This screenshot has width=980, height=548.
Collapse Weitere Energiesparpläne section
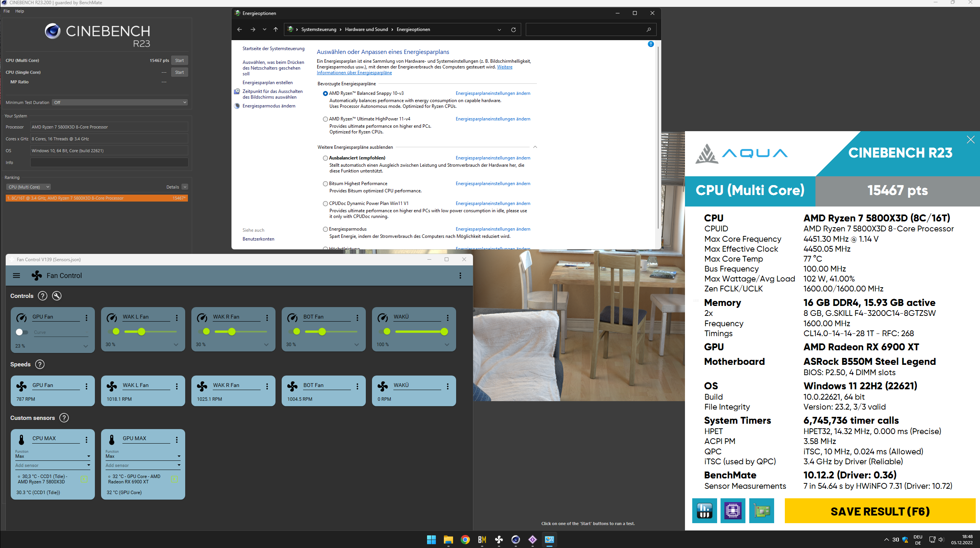pyautogui.click(x=535, y=147)
